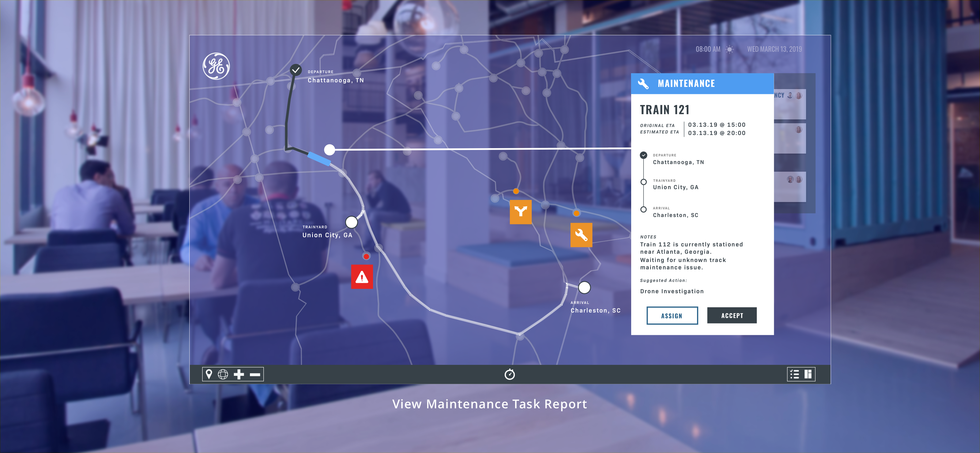Click the Union City trainyard step in panel
Screen dimensions: 980x453
[675, 187]
